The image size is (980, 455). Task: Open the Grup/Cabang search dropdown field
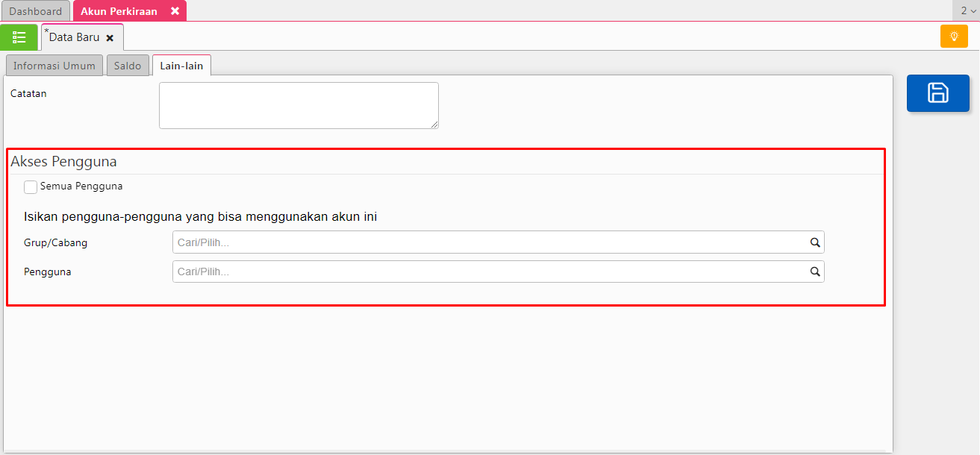(x=489, y=242)
